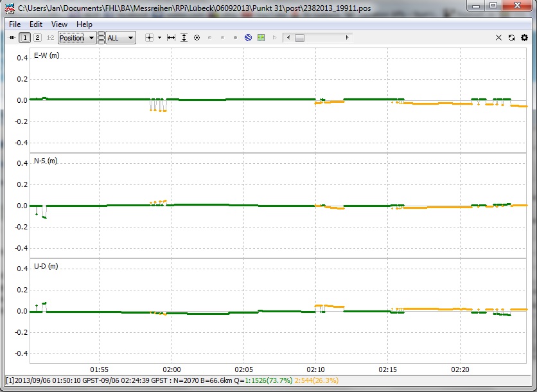The width and height of the screenshot is (537, 392).
Task: Click the fit horizontal range icon
Action: pyautogui.click(x=171, y=38)
